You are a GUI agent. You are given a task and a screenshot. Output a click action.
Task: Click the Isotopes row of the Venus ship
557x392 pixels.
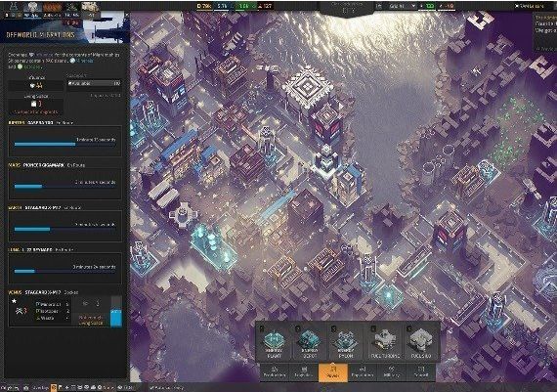53,311
